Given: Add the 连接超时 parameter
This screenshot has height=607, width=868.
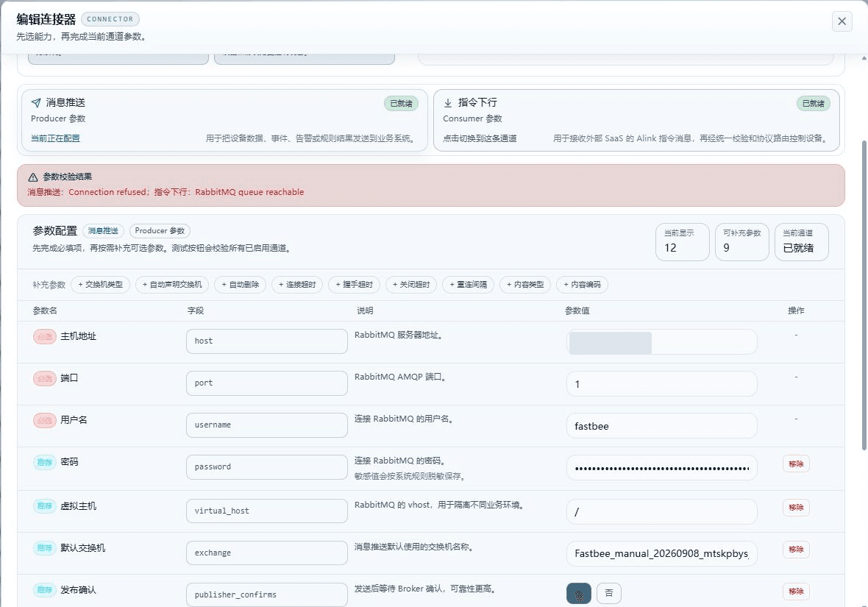Looking at the screenshot, I should click(297, 285).
